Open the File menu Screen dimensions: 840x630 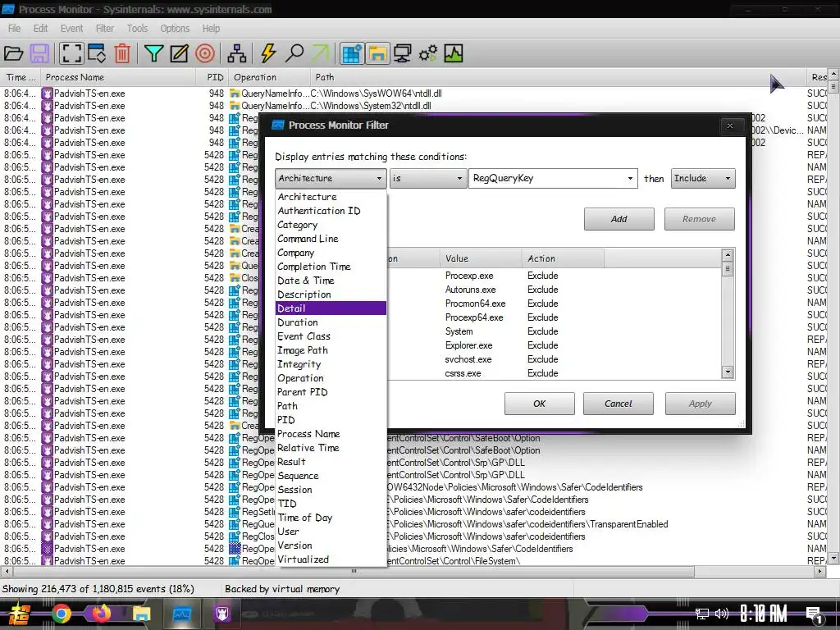pyautogui.click(x=15, y=29)
